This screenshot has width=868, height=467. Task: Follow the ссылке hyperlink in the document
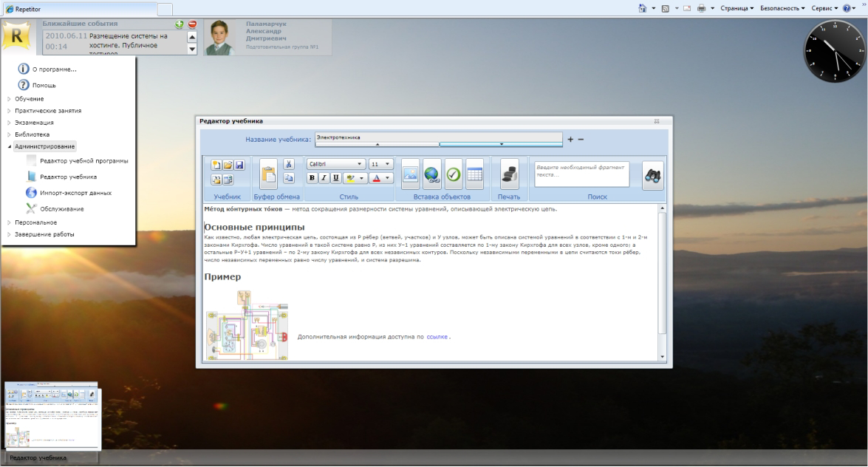[437, 337]
